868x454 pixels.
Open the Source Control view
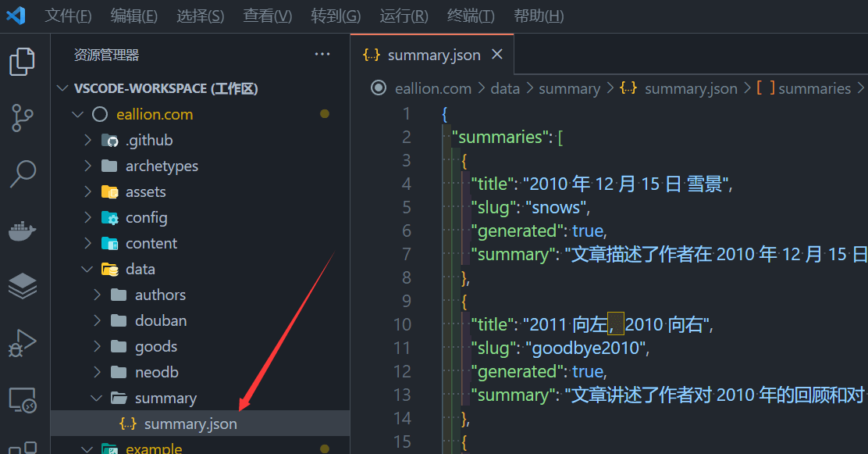pos(22,118)
